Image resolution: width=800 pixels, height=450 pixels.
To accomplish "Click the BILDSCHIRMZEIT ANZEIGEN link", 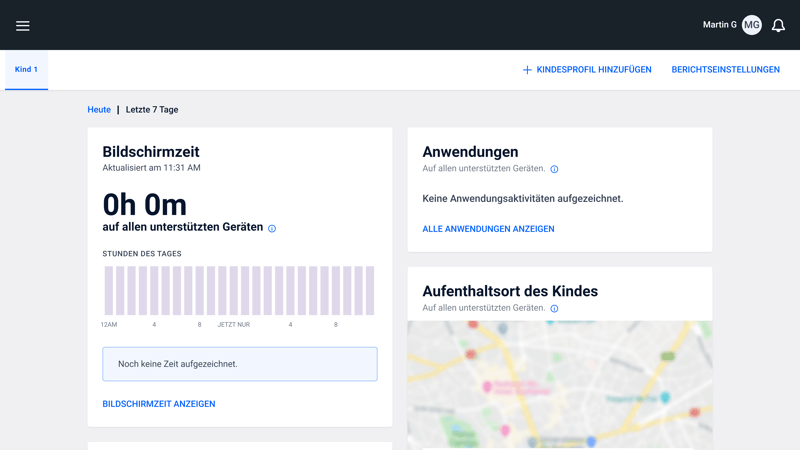I will point(159,404).
